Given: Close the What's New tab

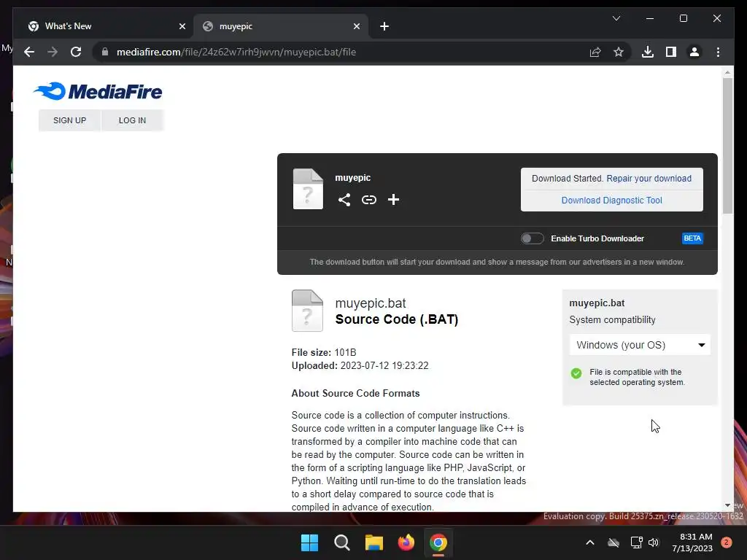Looking at the screenshot, I should [182, 26].
